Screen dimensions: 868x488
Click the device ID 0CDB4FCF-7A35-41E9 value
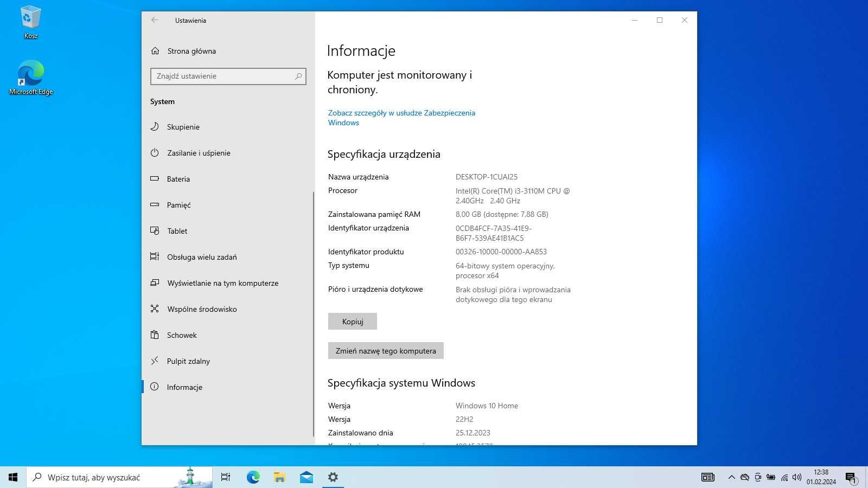494,233
